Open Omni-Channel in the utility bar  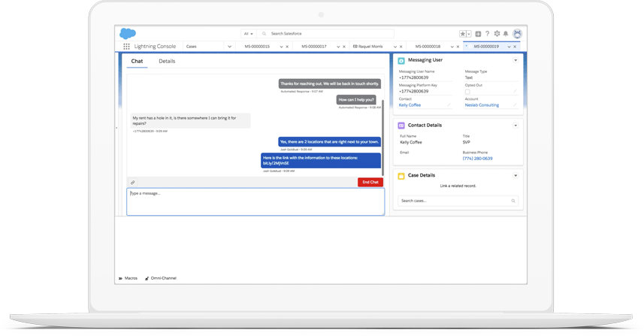point(162,278)
